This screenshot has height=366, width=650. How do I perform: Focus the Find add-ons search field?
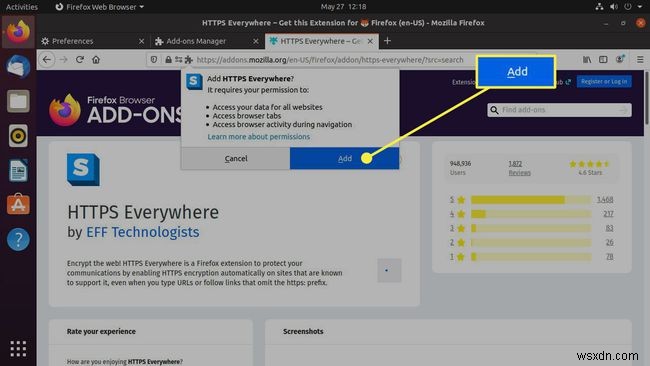point(560,110)
